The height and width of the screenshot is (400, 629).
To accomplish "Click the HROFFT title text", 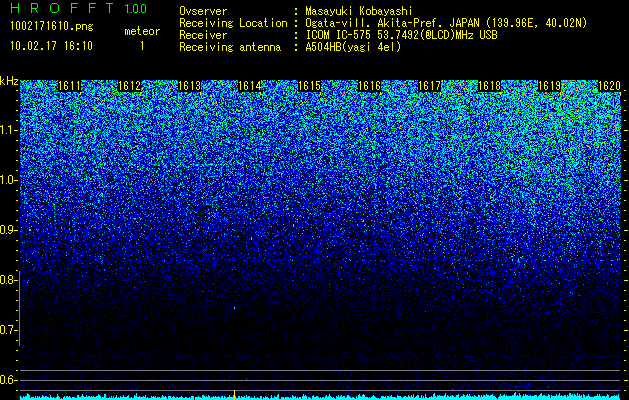I will [62, 8].
